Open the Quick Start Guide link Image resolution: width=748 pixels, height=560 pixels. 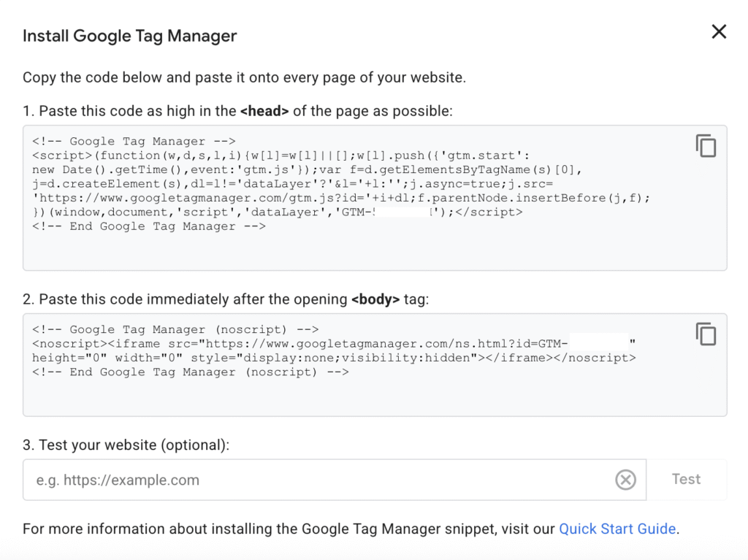617,529
